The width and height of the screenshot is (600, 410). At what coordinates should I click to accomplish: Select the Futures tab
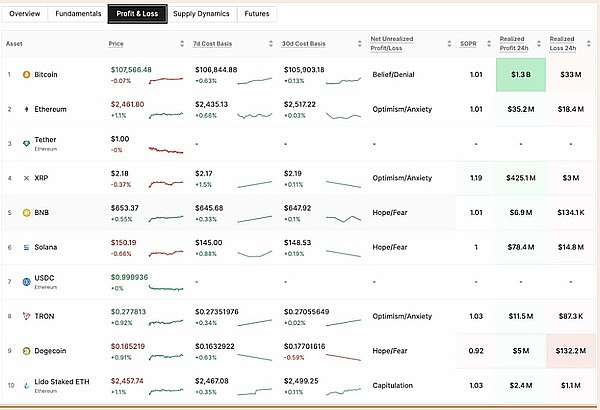coord(257,15)
